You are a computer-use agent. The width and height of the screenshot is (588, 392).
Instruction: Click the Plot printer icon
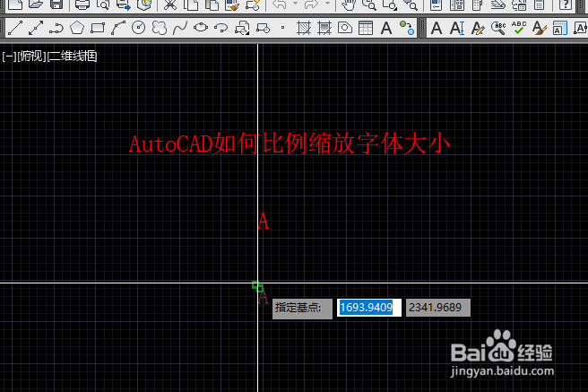click(x=82, y=4)
